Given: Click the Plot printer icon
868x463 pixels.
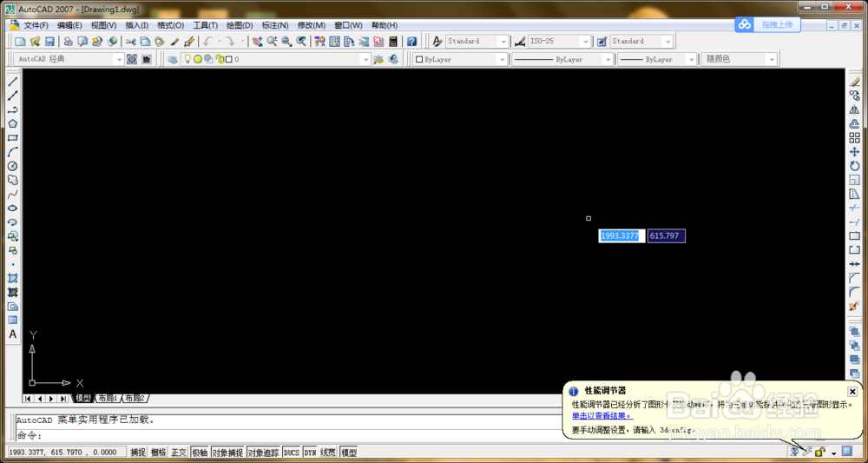Looking at the screenshot, I should point(68,41).
